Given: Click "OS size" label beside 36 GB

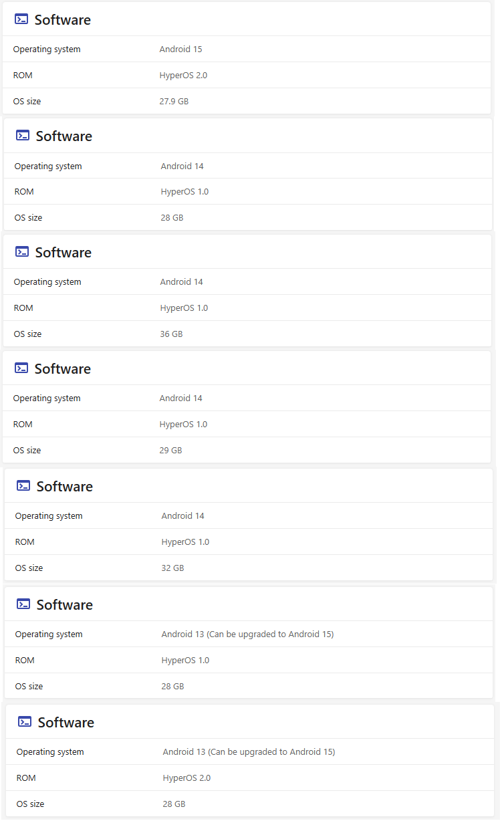Looking at the screenshot, I should click(x=27, y=334).
